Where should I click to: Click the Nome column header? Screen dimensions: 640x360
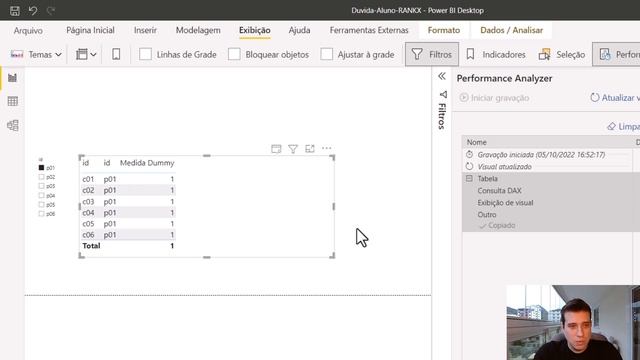click(476, 142)
